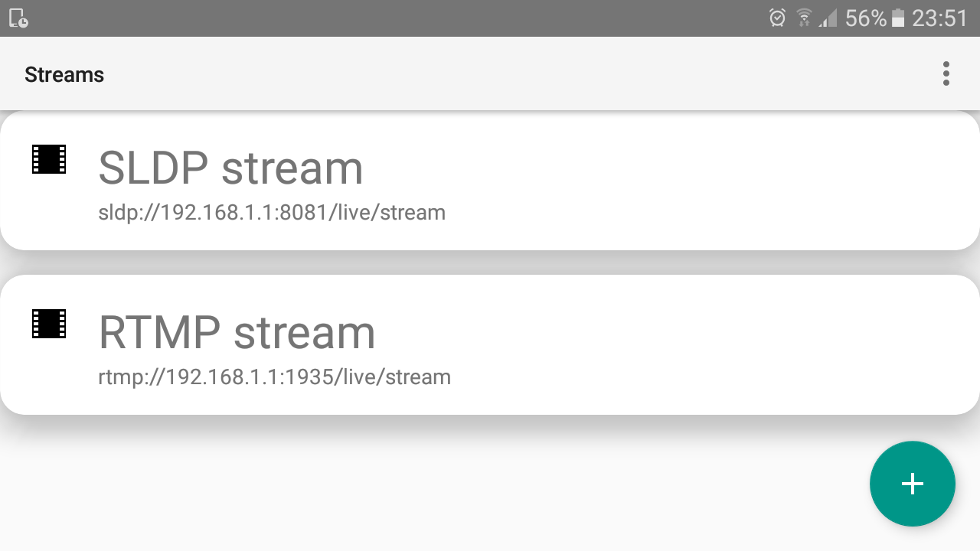
Task: Click the film icon beside RTMP stream
Action: click(49, 324)
